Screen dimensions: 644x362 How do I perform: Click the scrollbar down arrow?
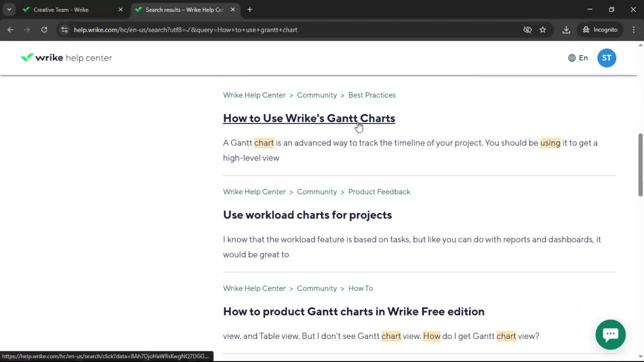click(x=640, y=357)
